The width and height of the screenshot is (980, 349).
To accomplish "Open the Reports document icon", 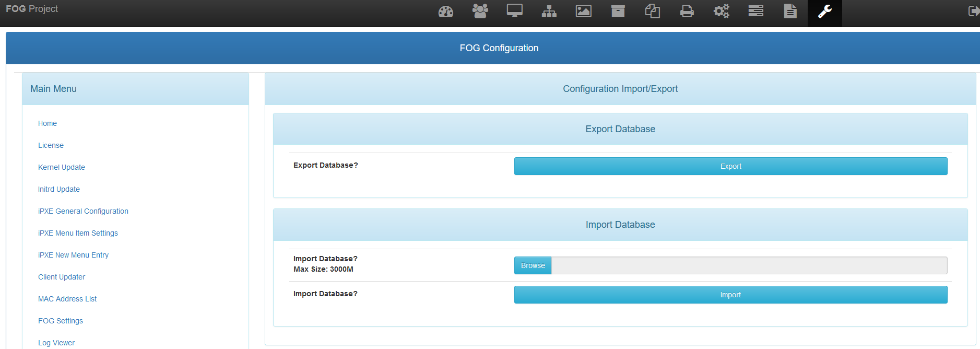I will point(790,11).
